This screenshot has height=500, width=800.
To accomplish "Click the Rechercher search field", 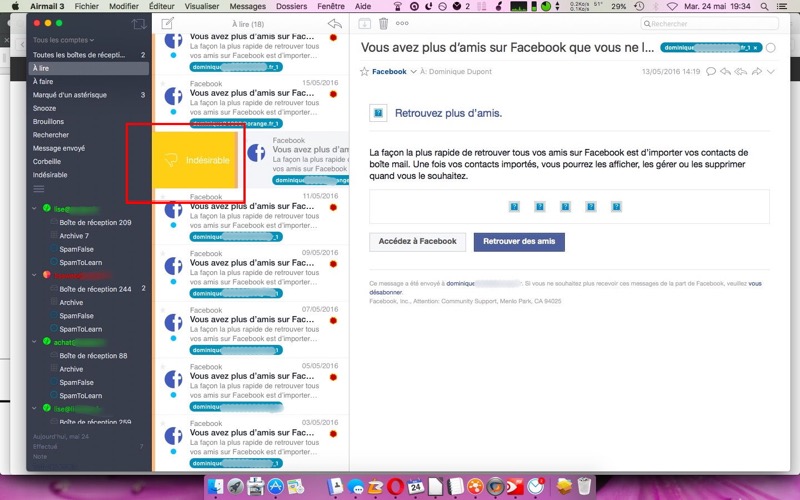I will (712, 23).
